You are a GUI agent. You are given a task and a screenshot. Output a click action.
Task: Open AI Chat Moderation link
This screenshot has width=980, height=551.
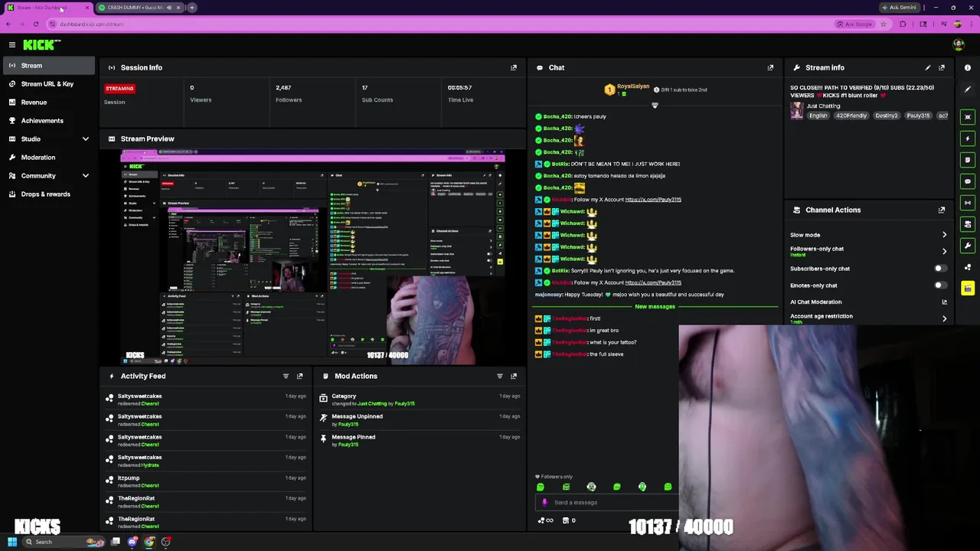868,302
